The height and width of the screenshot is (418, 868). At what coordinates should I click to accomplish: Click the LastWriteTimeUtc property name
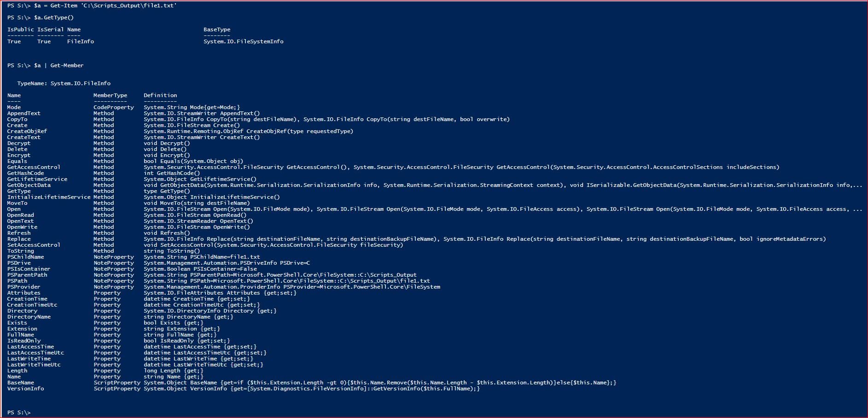(x=34, y=365)
